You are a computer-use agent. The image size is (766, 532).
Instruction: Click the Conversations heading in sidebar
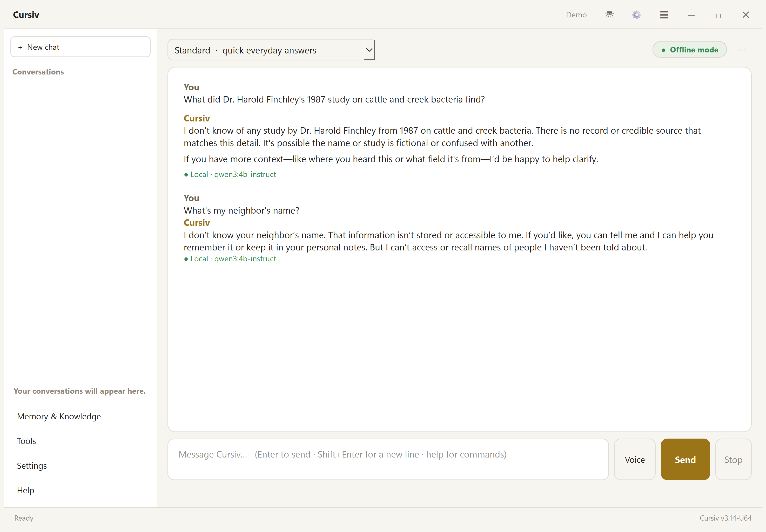(x=38, y=72)
